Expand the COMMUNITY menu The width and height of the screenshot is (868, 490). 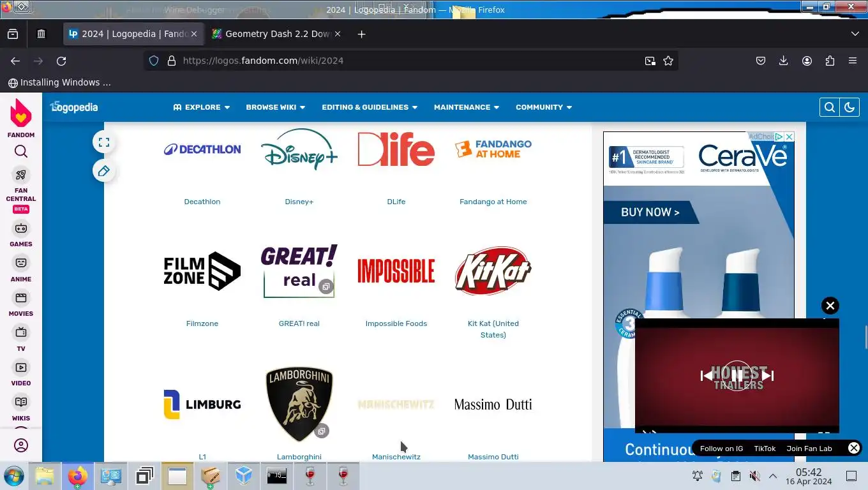point(544,107)
